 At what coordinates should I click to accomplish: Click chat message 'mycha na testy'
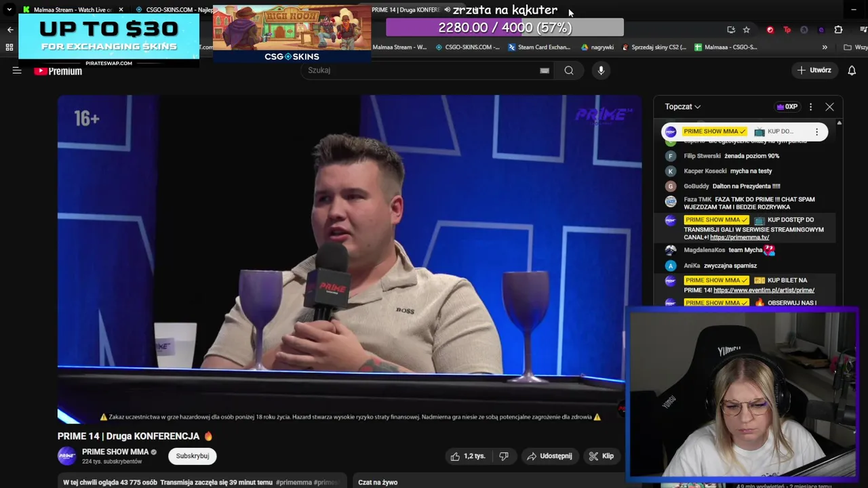(751, 171)
